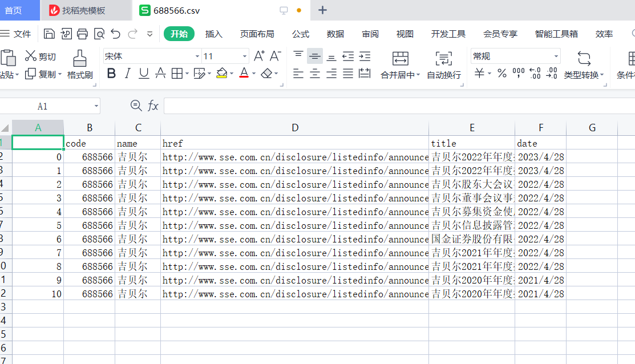Switch to 数据 ribbon tab

tap(335, 34)
